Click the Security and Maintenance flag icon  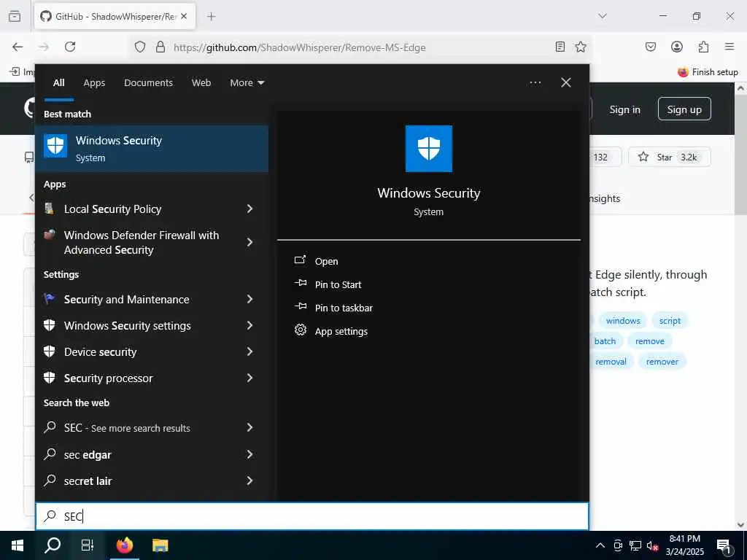click(x=49, y=299)
